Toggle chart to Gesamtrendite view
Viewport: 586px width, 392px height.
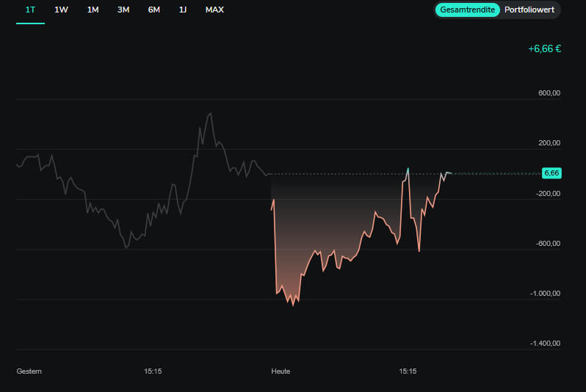coord(467,10)
